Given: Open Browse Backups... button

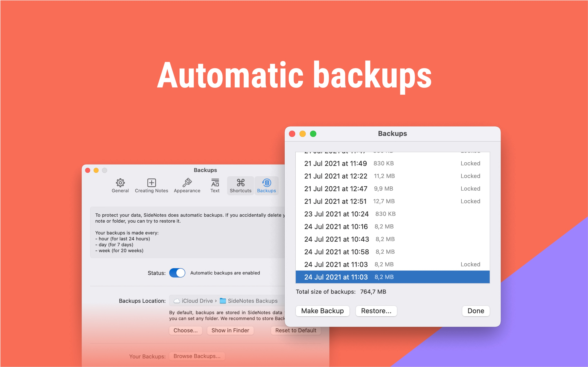Looking at the screenshot, I should pos(197,356).
